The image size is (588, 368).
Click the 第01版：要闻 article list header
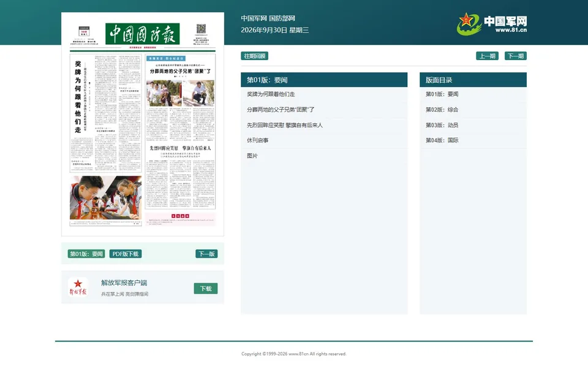click(x=324, y=80)
